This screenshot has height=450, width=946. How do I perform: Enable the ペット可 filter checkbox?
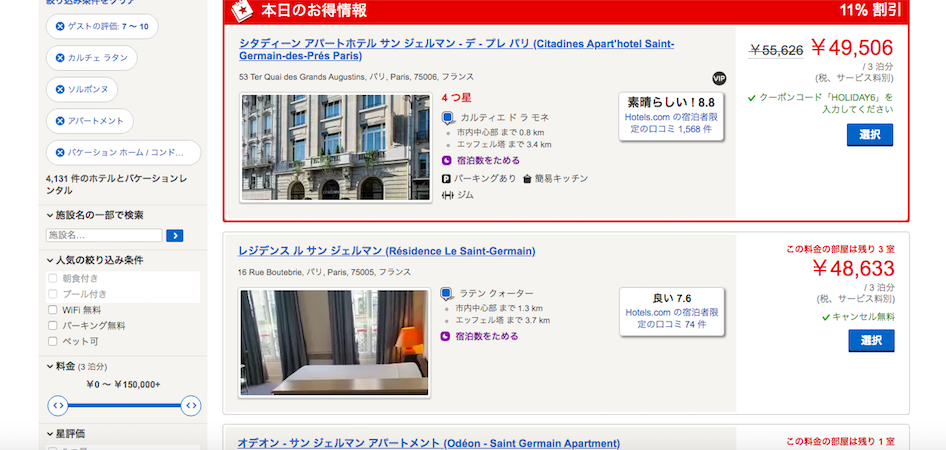tap(52, 341)
